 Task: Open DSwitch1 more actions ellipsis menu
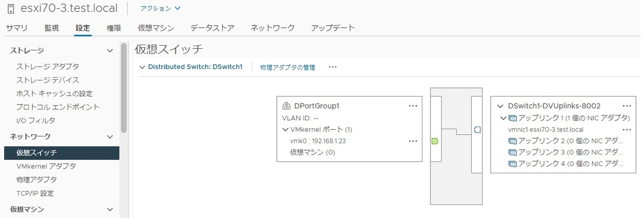(333, 67)
